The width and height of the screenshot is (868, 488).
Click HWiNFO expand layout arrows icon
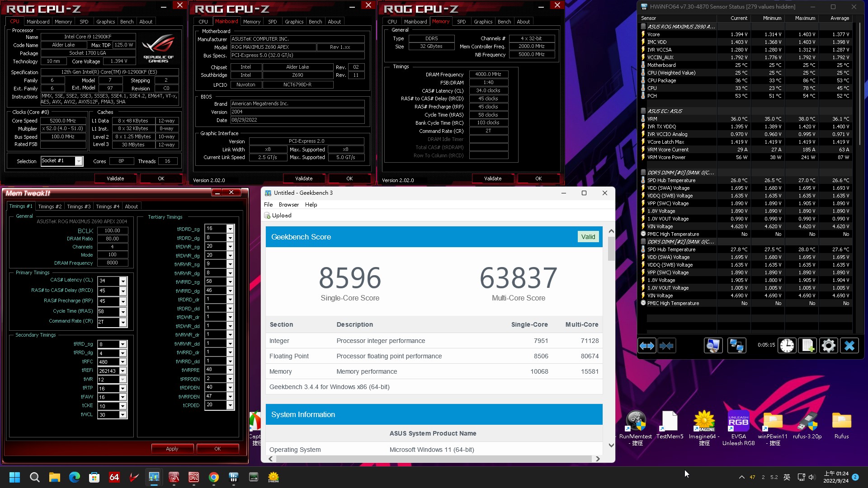click(646, 346)
